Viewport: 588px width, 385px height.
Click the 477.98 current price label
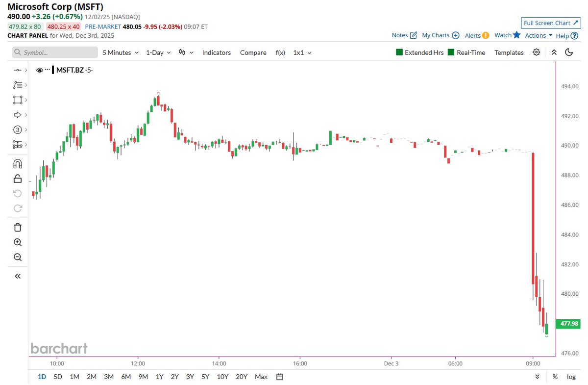568,324
